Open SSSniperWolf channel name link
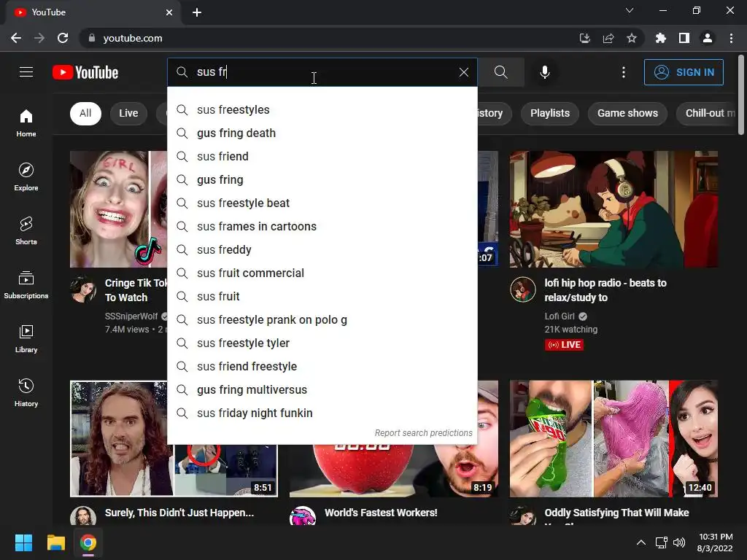The height and width of the screenshot is (560, 747). pos(131,316)
